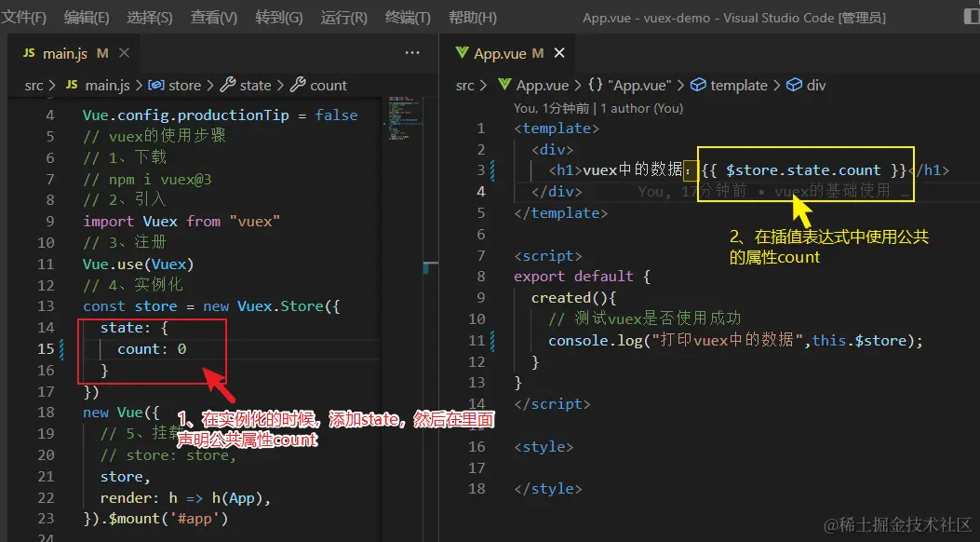Image resolution: width=980 pixels, height=542 pixels.
Task: Click the minimap in the main.js editor
Action: (403, 119)
